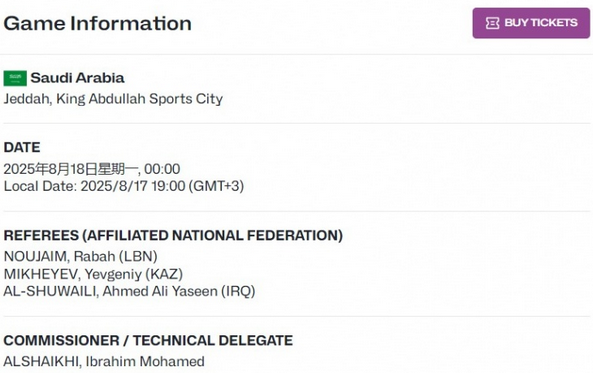The width and height of the screenshot is (593, 373).
Task: Select referee MIKHEYEV, Yevgeniy (KAZ)
Action: [93, 274]
